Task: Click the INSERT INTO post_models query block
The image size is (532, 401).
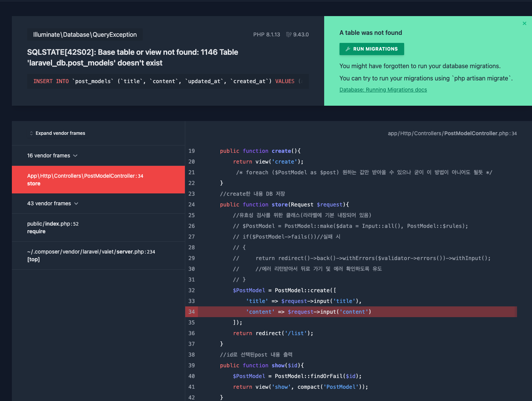Action: [x=168, y=81]
